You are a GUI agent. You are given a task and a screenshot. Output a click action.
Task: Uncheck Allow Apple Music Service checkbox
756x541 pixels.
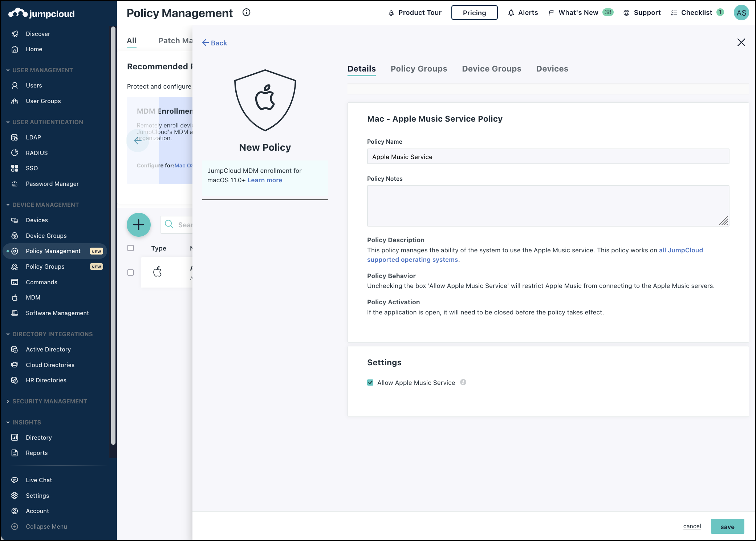pos(370,382)
